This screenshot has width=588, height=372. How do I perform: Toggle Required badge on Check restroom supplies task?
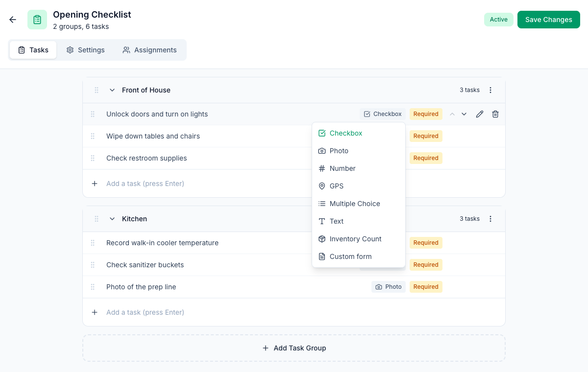point(426,158)
